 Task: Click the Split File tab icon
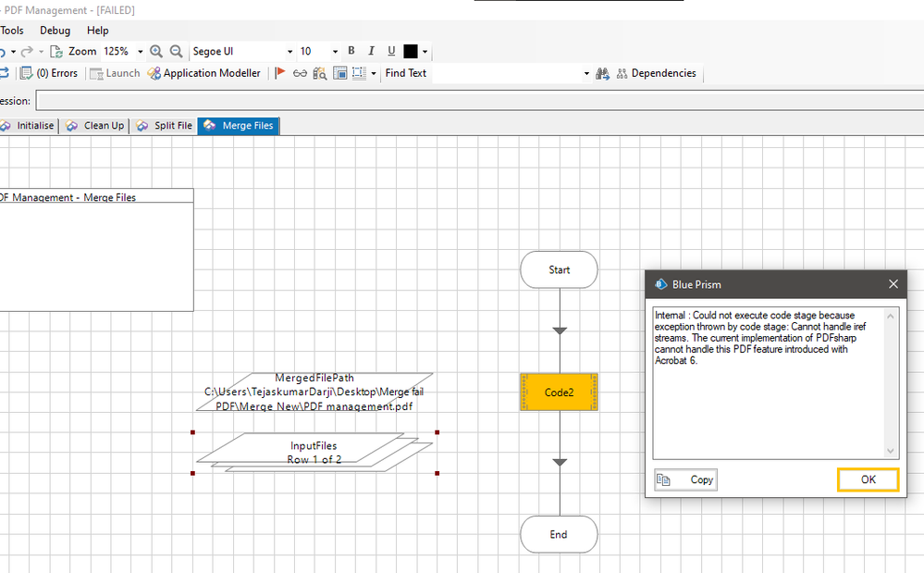tap(142, 126)
